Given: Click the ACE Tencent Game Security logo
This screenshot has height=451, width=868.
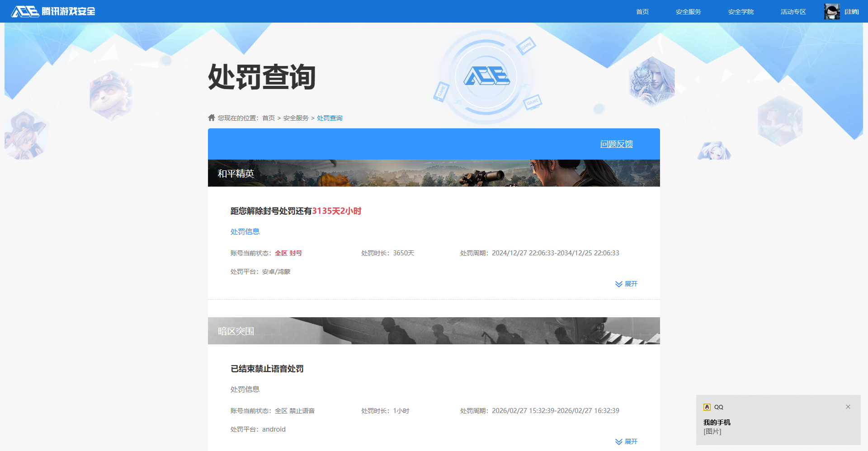Looking at the screenshot, I should pos(53,11).
